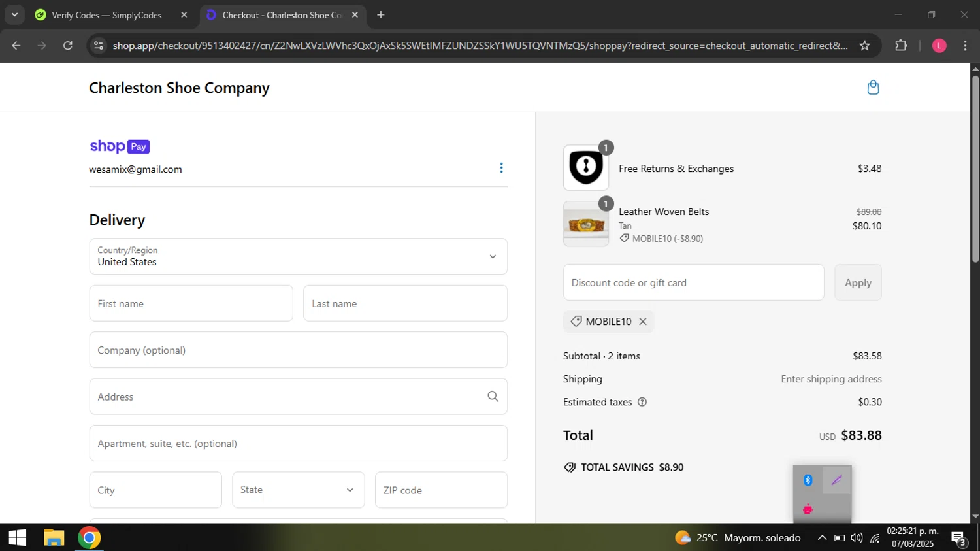Open a new browser tab

tap(381, 15)
